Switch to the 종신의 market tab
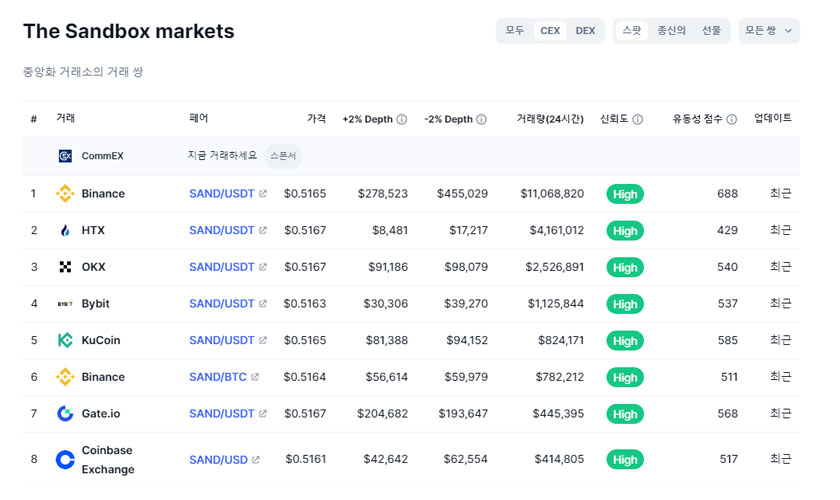The image size is (840, 500). 672,31
